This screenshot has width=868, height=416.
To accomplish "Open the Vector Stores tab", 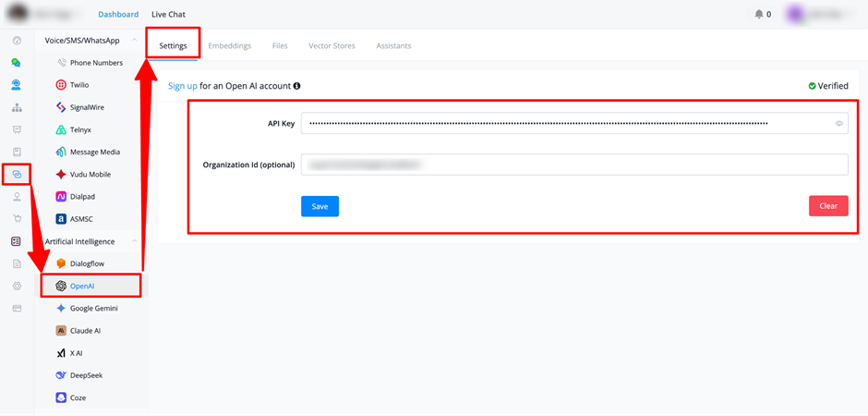I will pos(332,46).
